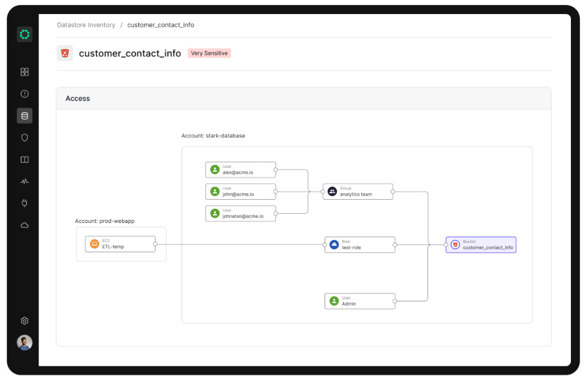Image resolution: width=588 pixels, height=381 pixels.
Task: Open Settings via the gear icon
Action: point(24,320)
